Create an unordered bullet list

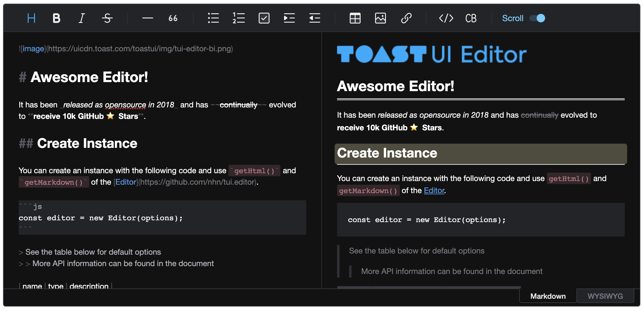click(213, 18)
